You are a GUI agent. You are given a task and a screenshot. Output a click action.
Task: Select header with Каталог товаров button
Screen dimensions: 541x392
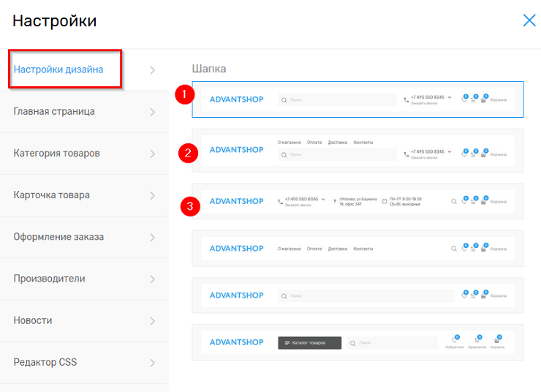pos(357,342)
